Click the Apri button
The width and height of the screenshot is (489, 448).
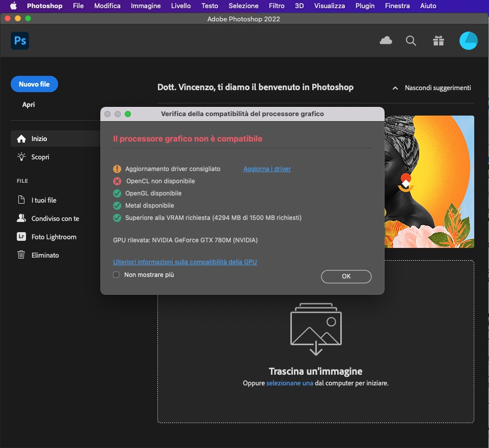pos(29,105)
